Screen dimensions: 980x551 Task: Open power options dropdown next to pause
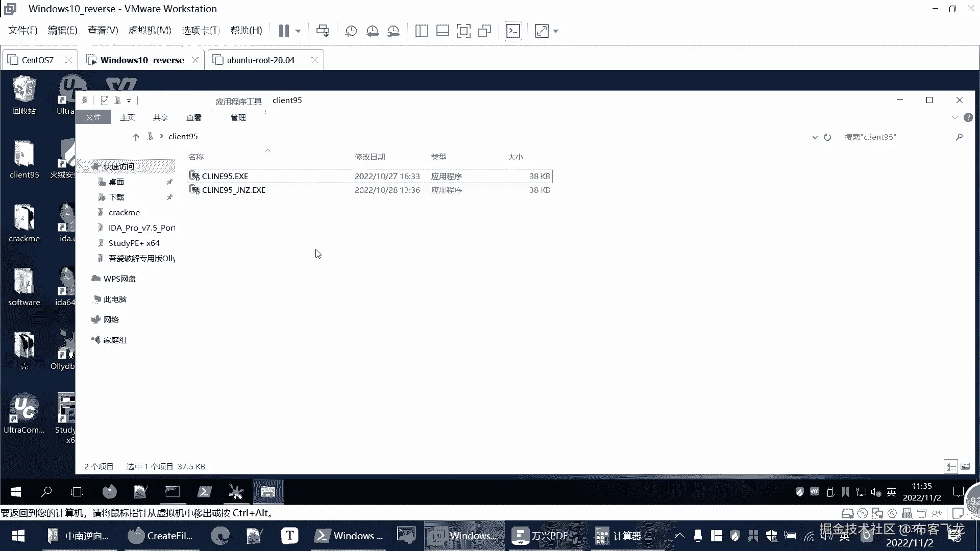tap(298, 31)
